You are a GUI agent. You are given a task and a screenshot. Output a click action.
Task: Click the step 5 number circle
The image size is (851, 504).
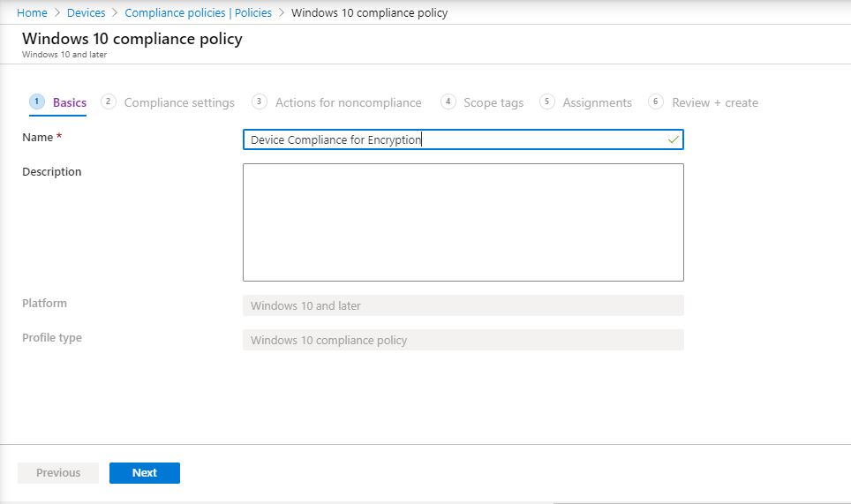coord(547,102)
